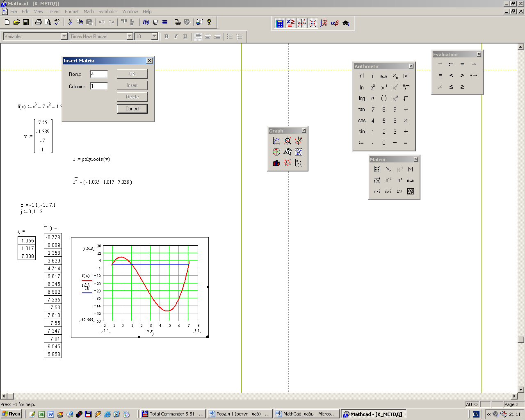Open the Resource Center book icon
This screenshot has width=525, height=420.
(200, 22)
